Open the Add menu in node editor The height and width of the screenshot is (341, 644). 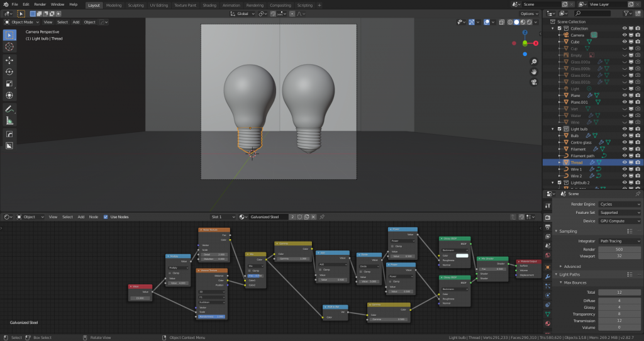80,217
